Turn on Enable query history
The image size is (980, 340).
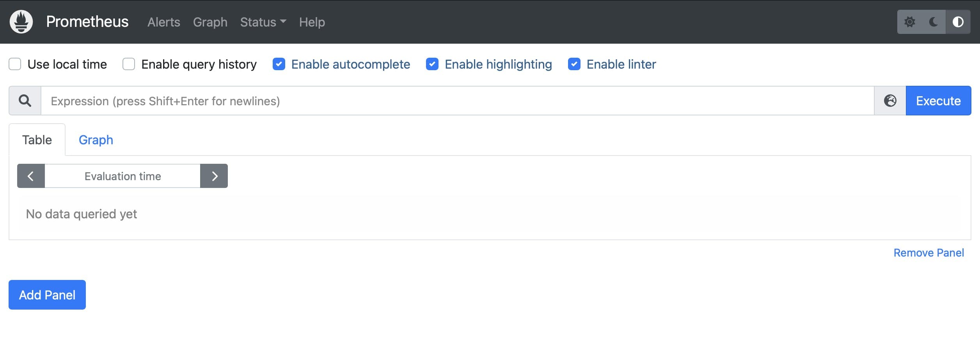coord(129,64)
